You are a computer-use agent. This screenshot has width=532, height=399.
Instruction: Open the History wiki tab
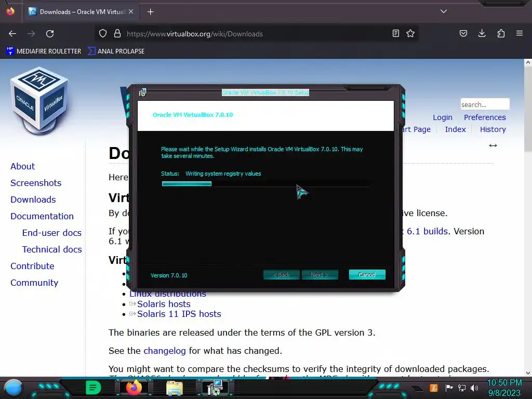click(493, 129)
